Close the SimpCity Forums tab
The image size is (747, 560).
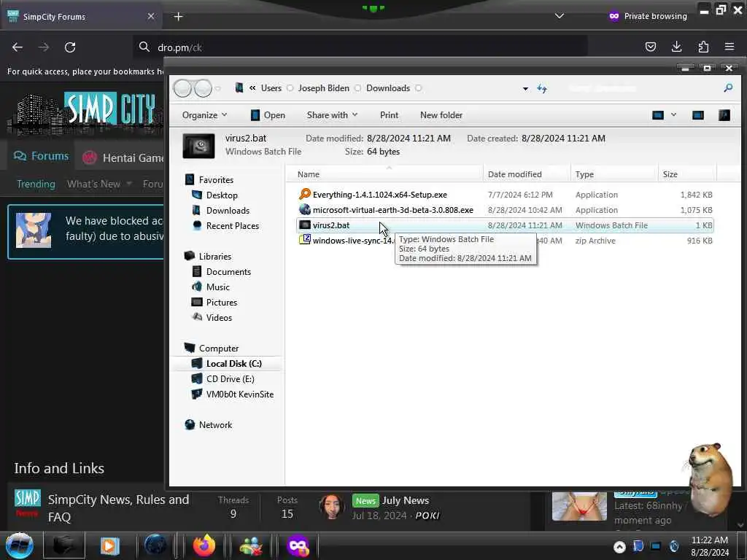(151, 16)
